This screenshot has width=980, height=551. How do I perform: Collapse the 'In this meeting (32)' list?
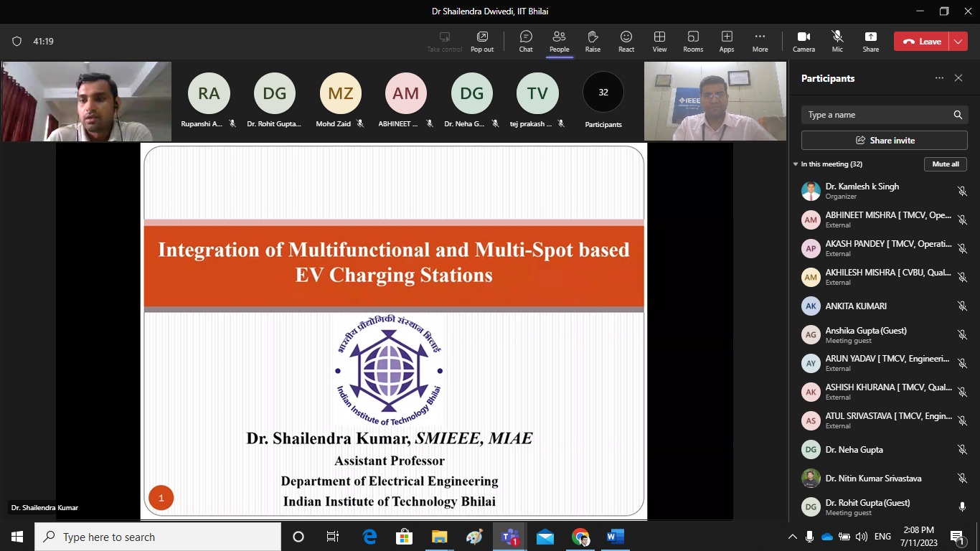pos(796,164)
